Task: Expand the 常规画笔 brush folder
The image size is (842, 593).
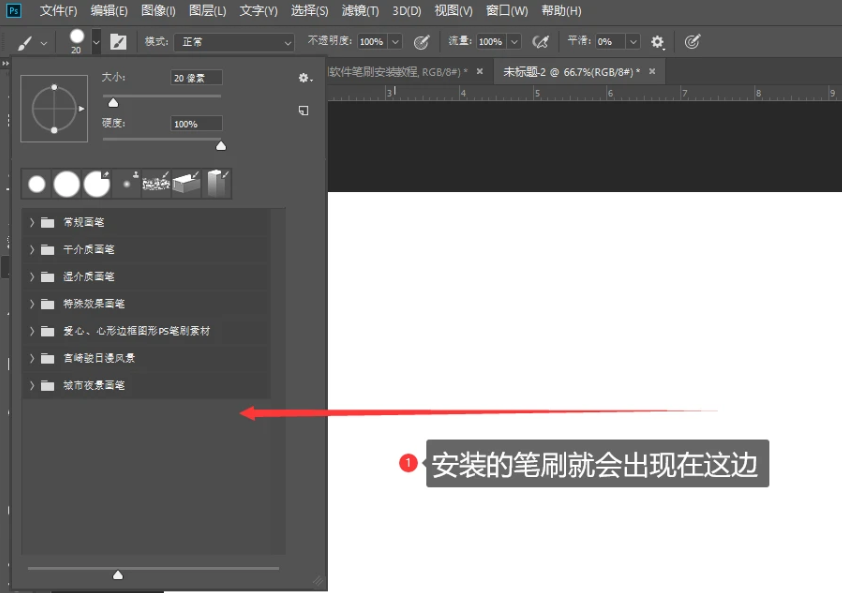Action: point(31,221)
